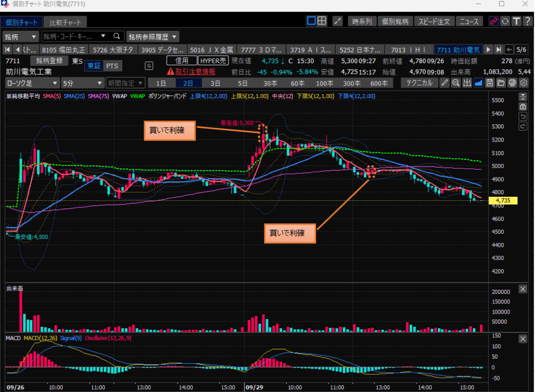Close the MACD indicator panel
535x392 pixels.
point(522,339)
